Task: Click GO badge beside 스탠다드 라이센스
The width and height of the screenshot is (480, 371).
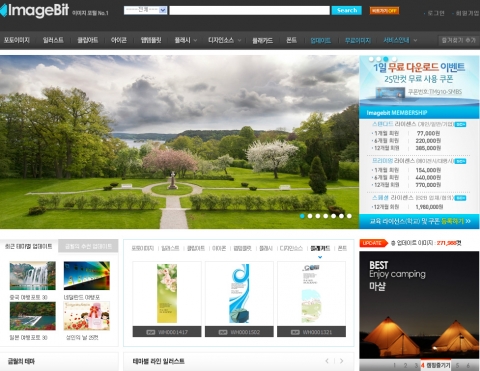Action: (460, 124)
